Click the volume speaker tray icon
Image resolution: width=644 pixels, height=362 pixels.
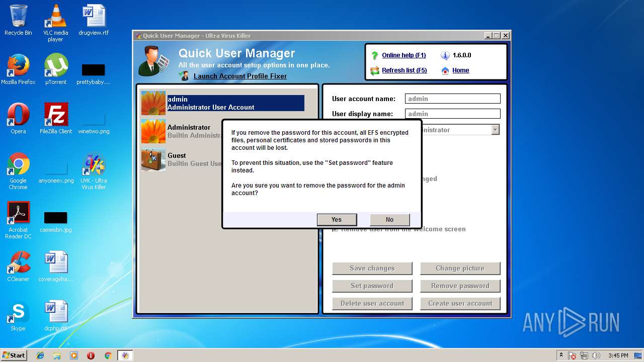[596, 355]
